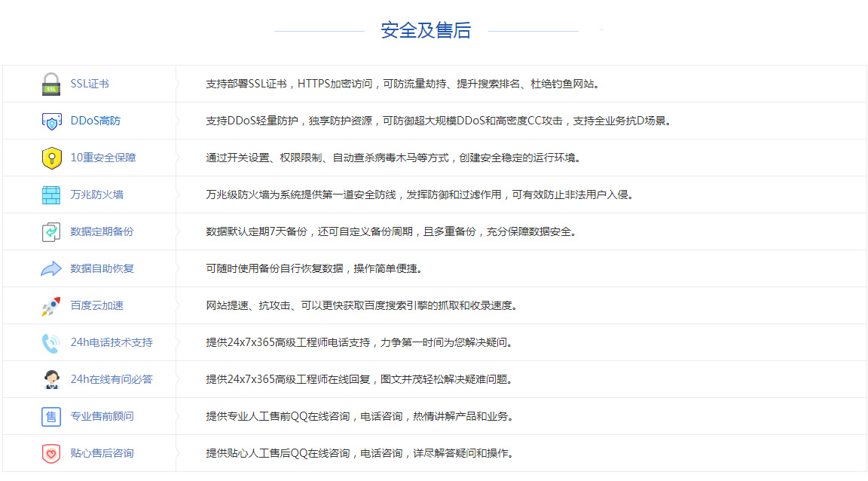868x481 pixels.
Task: Click the 万兆防火墙 brick wall icon
Action: tap(51, 195)
